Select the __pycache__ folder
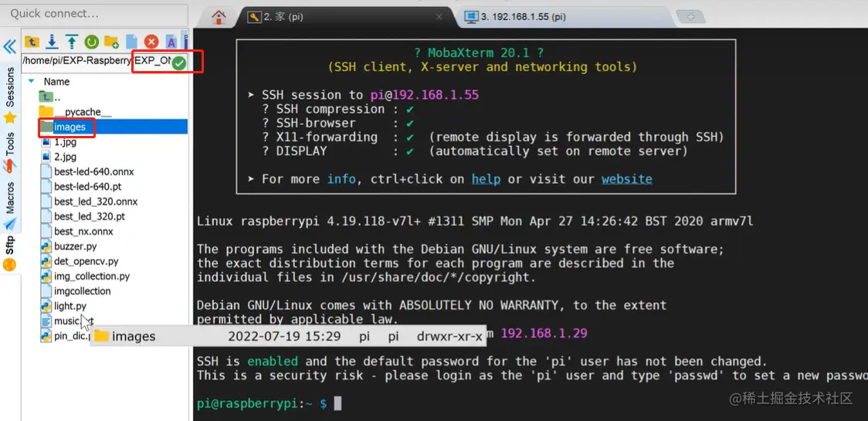Screen dimensions: 868x421 click(x=83, y=112)
